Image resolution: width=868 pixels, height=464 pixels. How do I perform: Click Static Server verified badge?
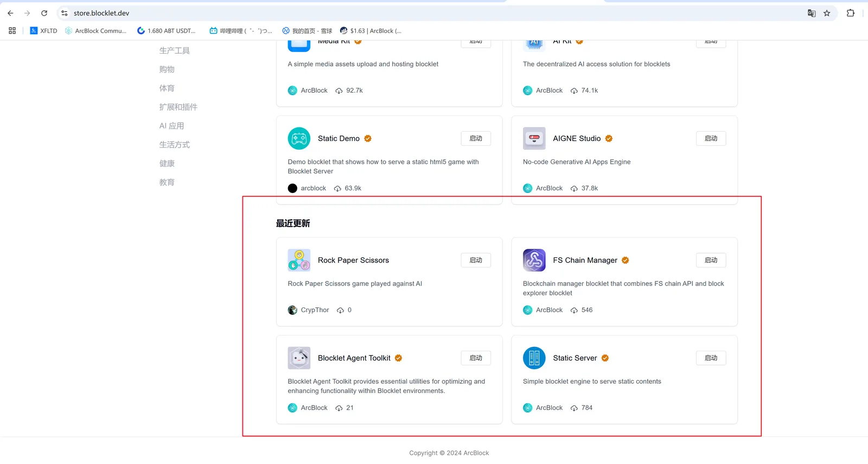tap(605, 358)
